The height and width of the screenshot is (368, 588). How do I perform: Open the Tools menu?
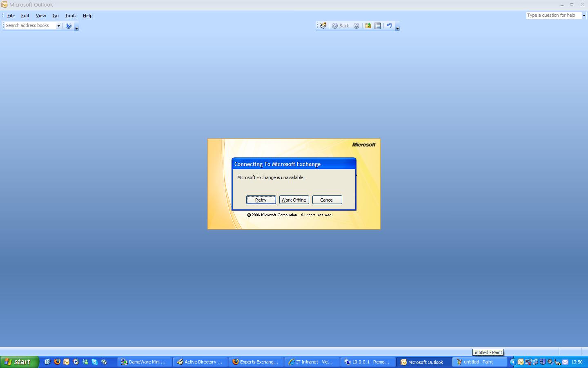point(71,16)
